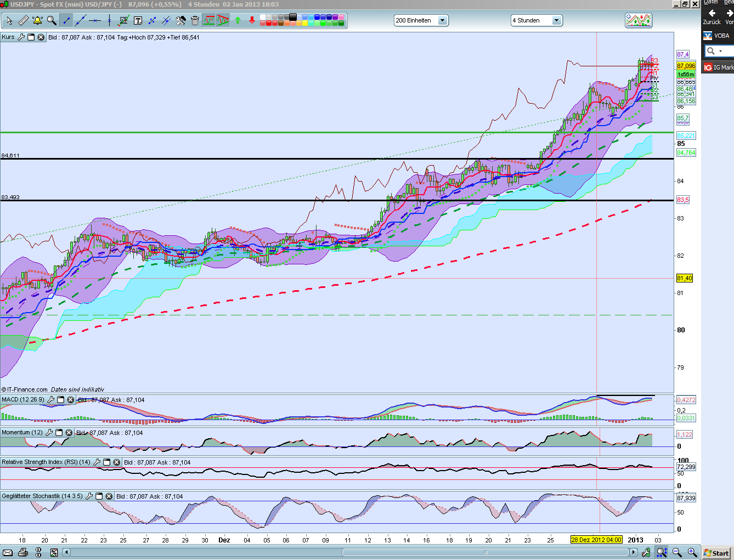Select the magnifying glass zoom tool

(52, 21)
